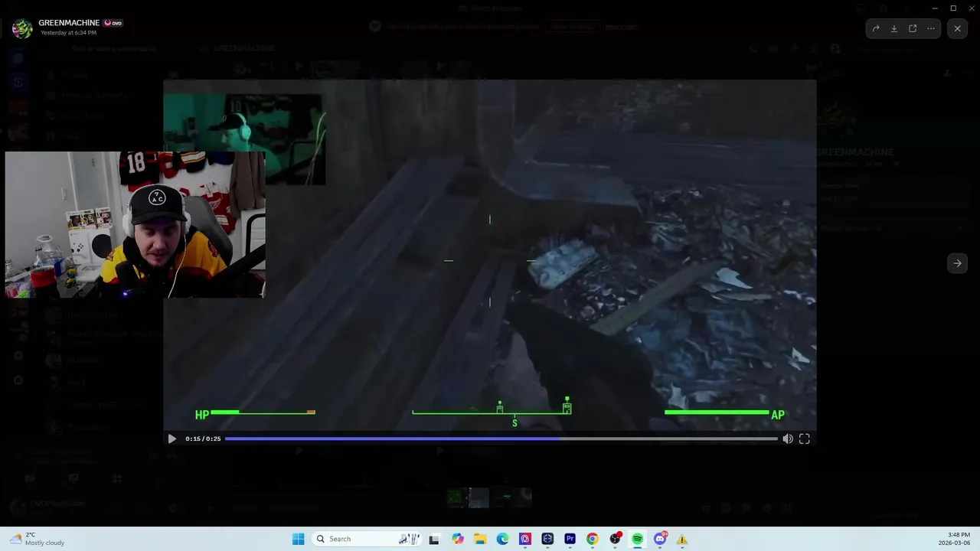
Task: Mute the video volume speaker icon
Action: pos(788,439)
